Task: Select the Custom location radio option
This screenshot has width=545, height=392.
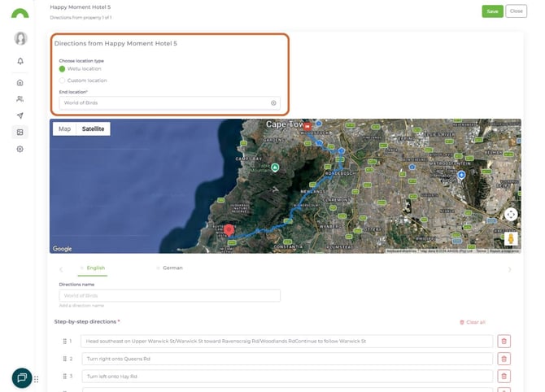Action: click(63, 81)
